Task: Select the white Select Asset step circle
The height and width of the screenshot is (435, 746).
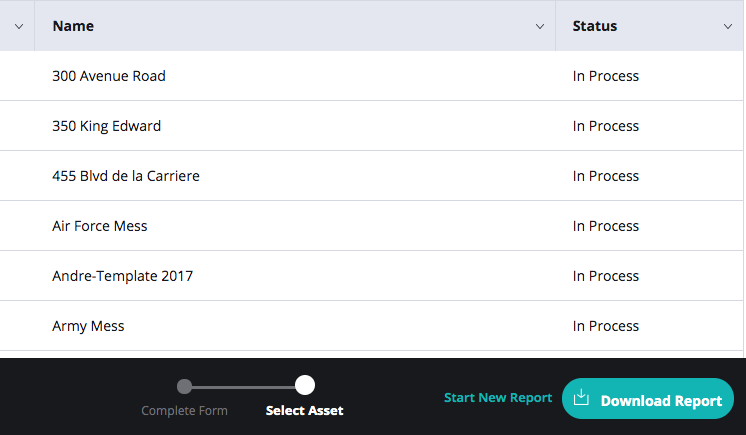Action: [304, 385]
